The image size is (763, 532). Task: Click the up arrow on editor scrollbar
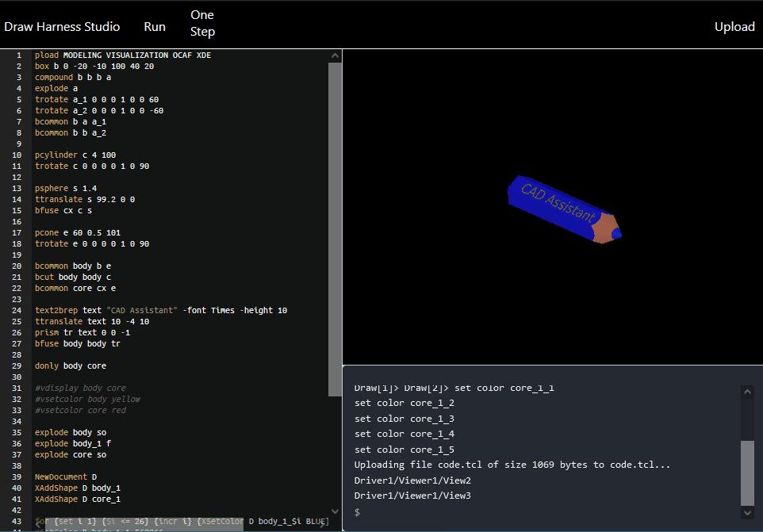coord(334,55)
